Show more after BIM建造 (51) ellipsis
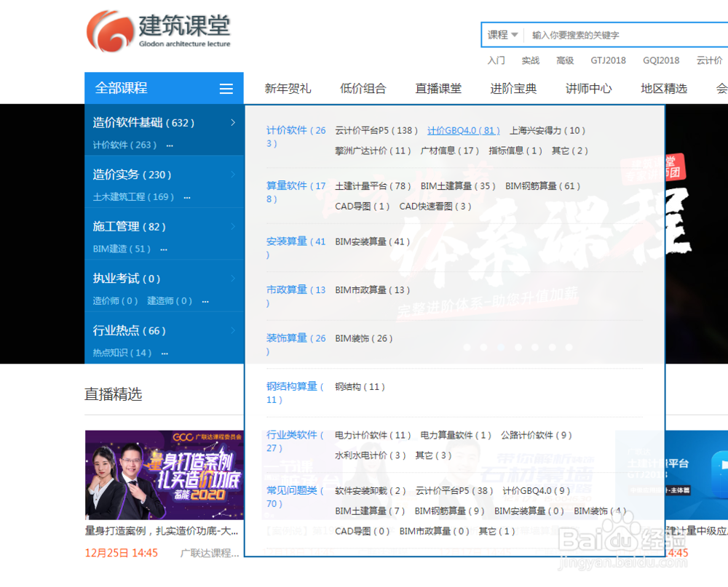728x587 pixels. (163, 249)
